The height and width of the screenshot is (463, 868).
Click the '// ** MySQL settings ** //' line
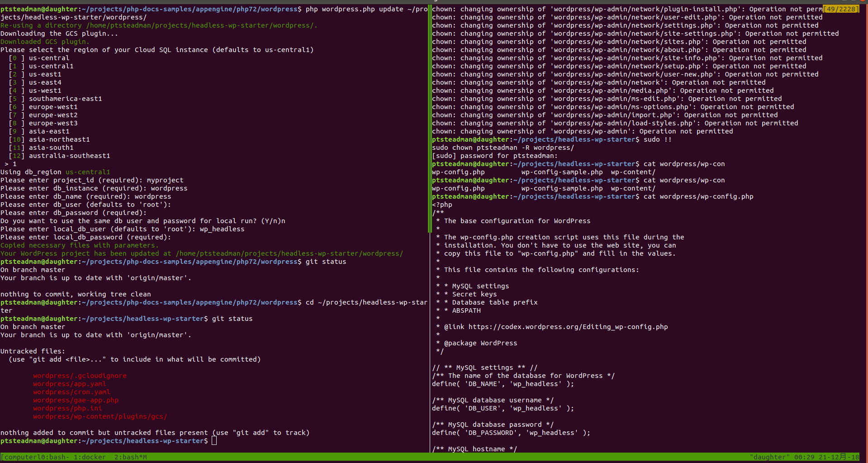point(485,368)
